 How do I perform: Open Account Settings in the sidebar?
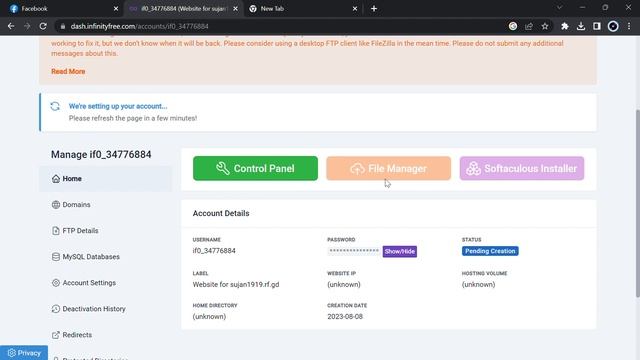tap(105, 283)
